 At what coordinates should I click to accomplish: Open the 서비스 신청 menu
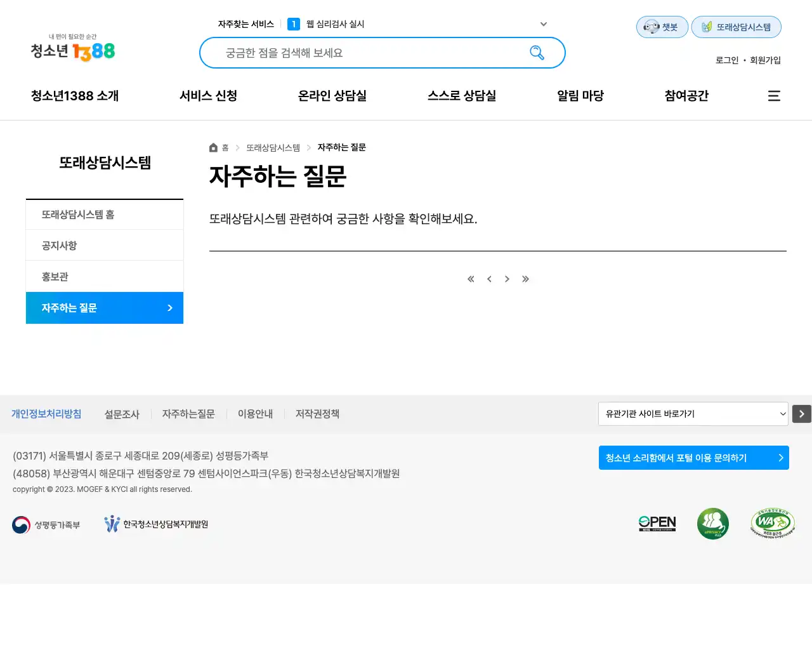(208, 96)
